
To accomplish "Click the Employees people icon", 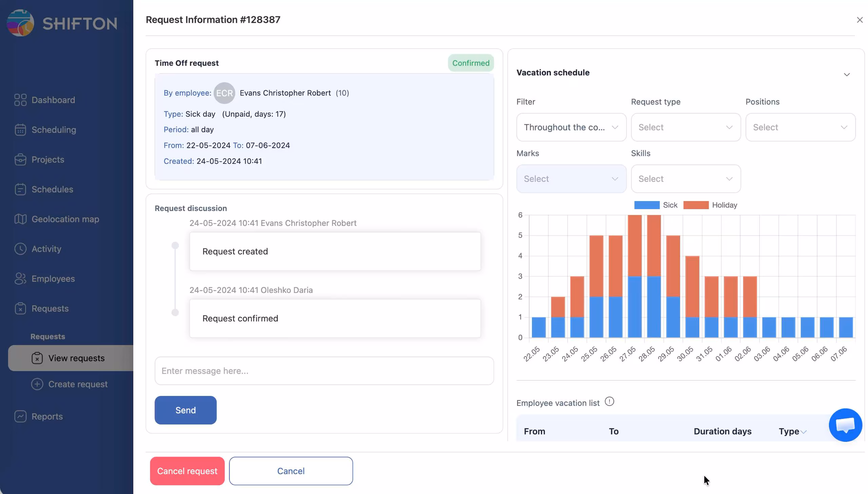I will (20, 279).
